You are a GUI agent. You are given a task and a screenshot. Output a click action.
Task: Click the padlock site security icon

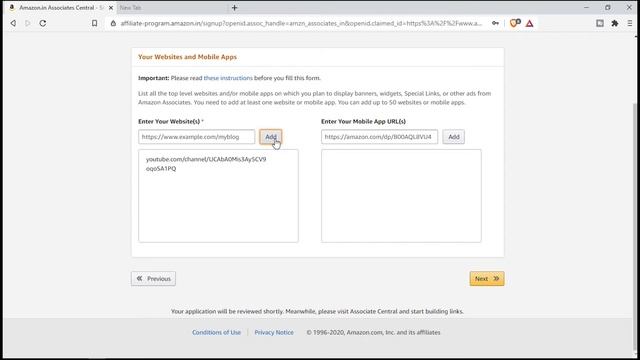tap(113, 23)
